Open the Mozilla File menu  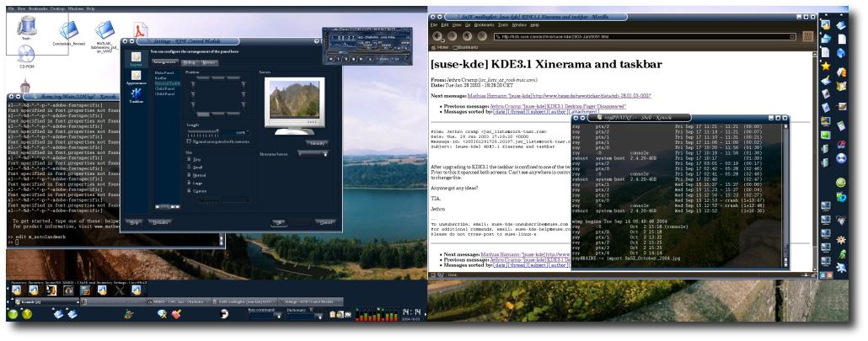tap(435, 25)
